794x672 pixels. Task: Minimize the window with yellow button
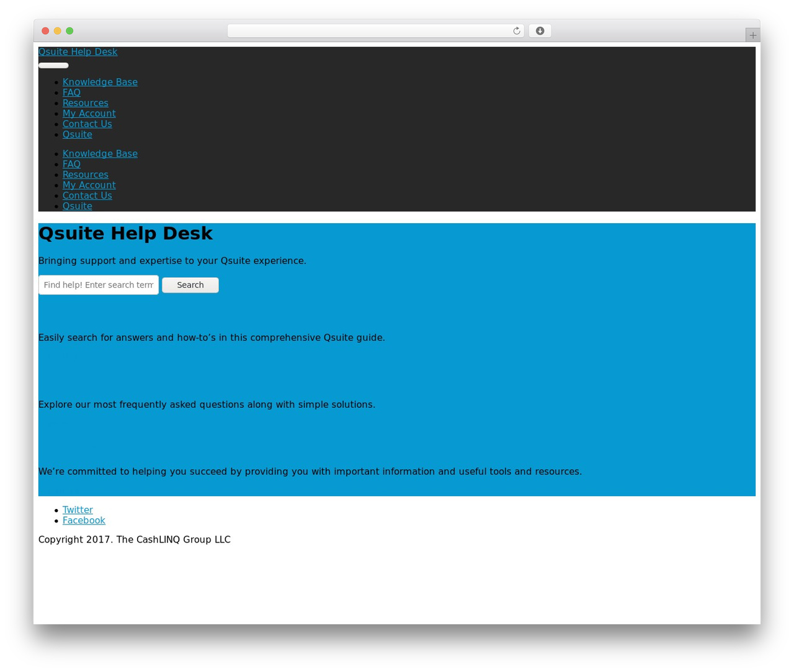tap(58, 31)
